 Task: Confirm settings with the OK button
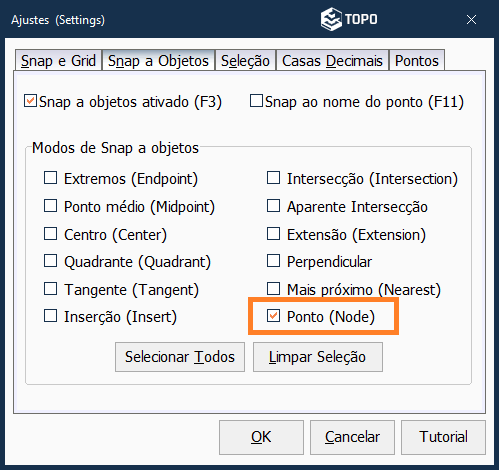(261, 437)
